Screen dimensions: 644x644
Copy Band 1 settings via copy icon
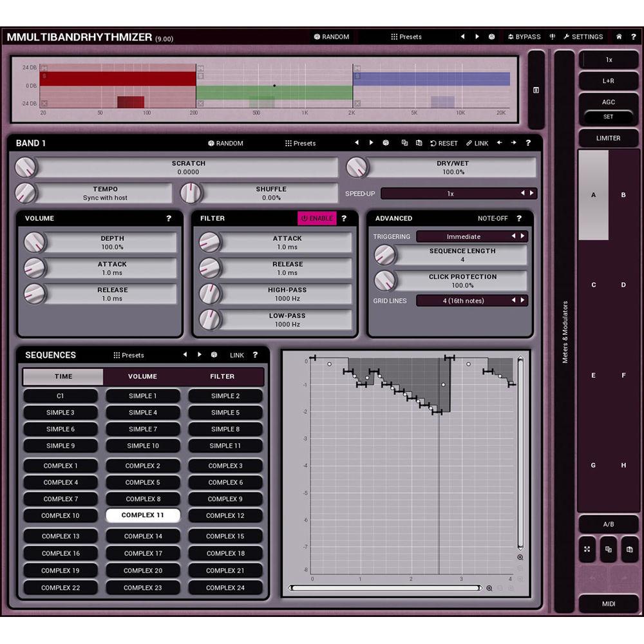pos(404,143)
